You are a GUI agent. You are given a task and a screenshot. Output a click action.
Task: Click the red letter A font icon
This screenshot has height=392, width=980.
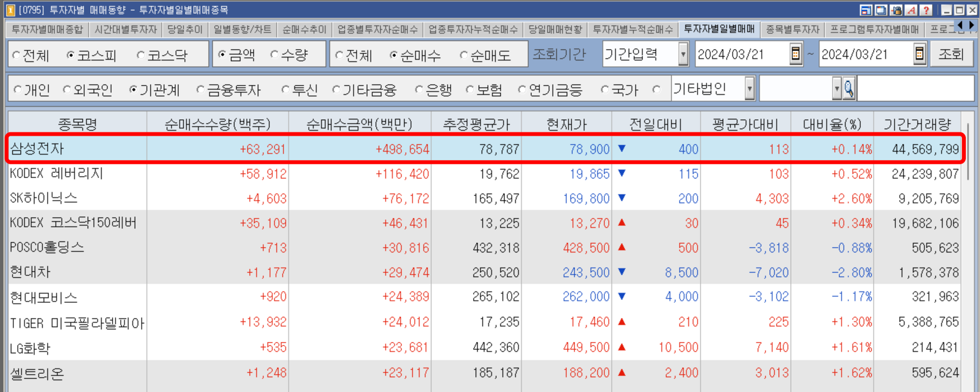click(x=911, y=10)
